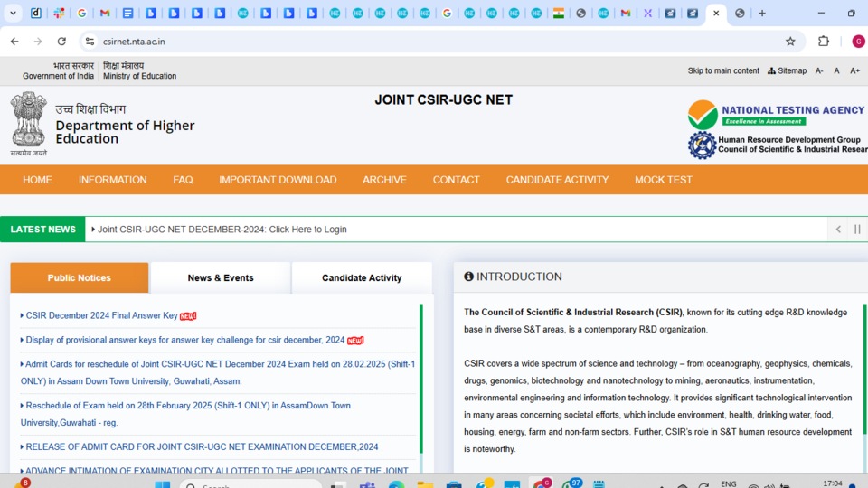This screenshot has width=868, height=488.
Task: Switch to the Slack browser tab
Action: (x=59, y=14)
